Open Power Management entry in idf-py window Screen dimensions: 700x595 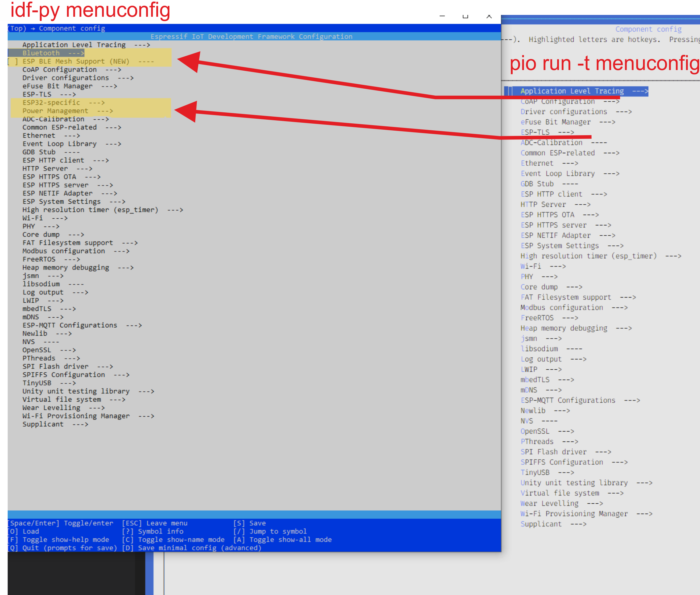(x=67, y=111)
